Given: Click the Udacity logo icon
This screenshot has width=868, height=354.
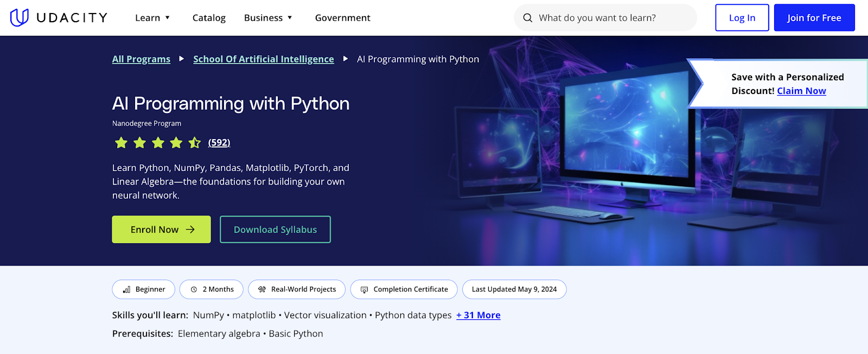Looking at the screenshot, I should (x=20, y=17).
